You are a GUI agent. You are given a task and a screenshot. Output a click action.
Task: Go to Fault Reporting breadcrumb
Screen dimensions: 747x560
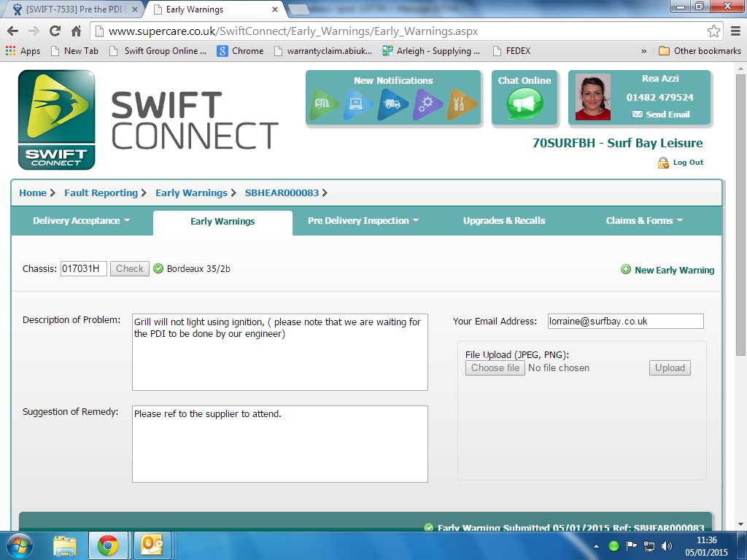pyautogui.click(x=101, y=192)
